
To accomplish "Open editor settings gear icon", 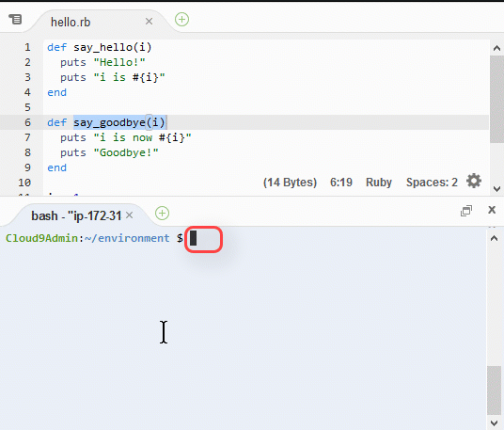I will [474, 181].
